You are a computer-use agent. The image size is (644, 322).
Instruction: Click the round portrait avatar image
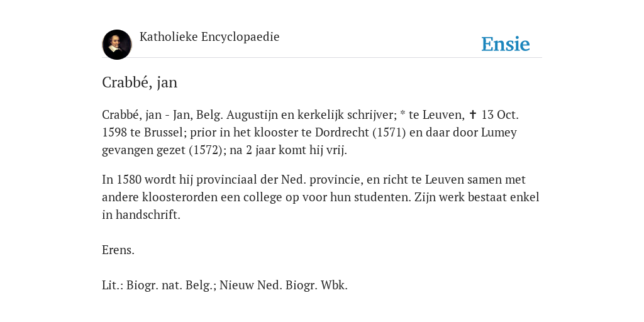click(117, 45)
